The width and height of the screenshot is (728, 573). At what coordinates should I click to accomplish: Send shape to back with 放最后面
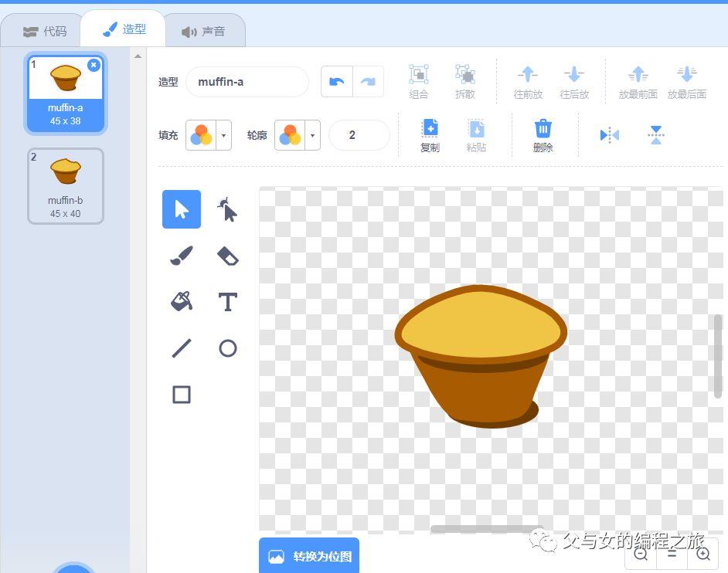point(687,82)
